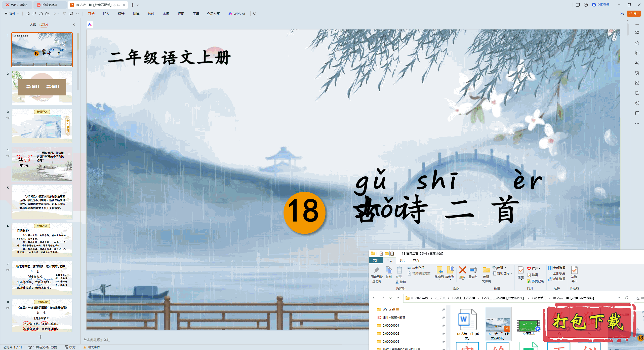Switch to the 大纲 outline tab
644x350 pixels.
(33, 24)
